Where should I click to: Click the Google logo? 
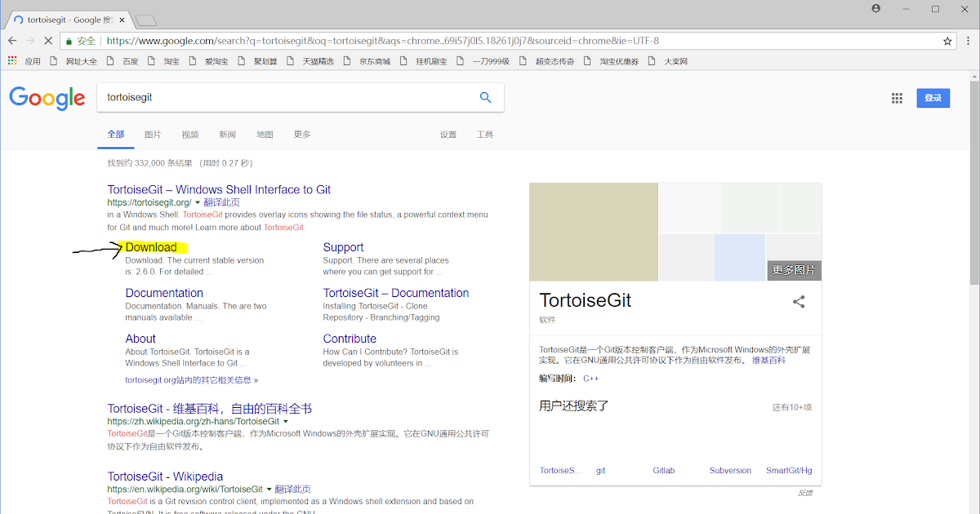47,98
